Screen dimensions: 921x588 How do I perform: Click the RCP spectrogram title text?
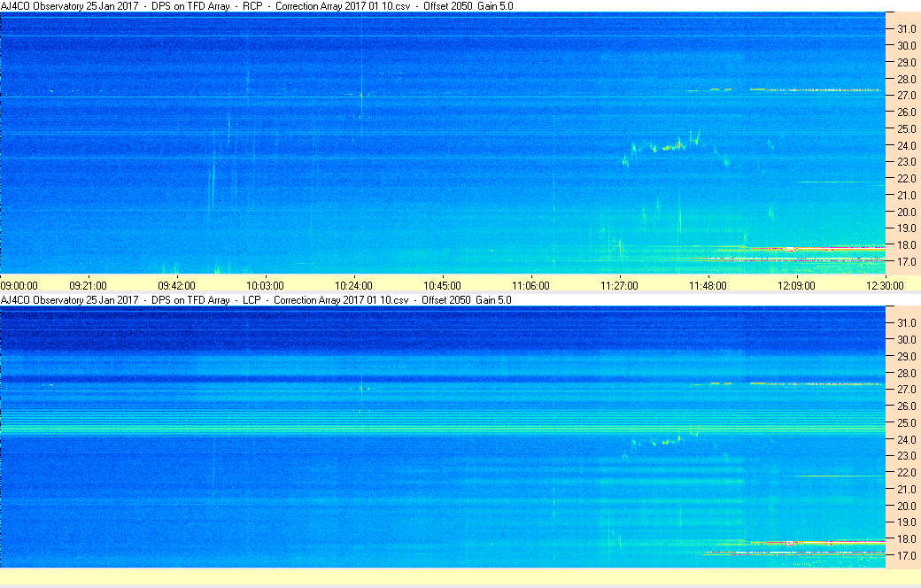click(x=257, y=6)
